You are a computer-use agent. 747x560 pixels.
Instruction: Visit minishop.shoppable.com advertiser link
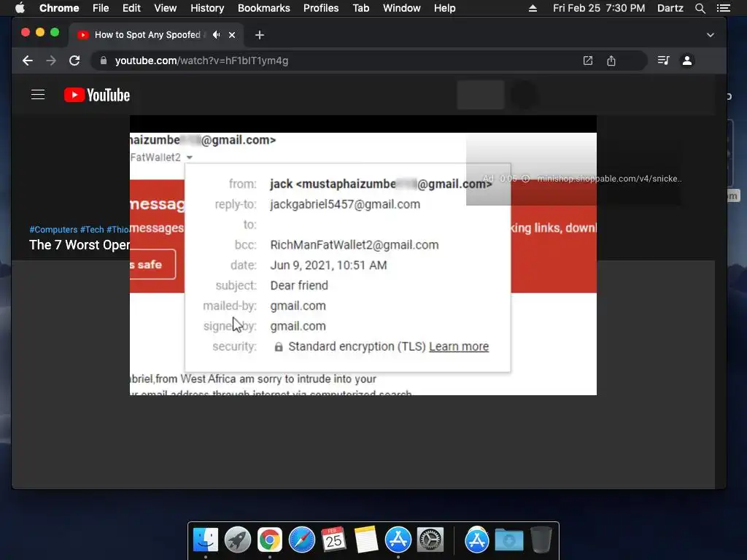tap(609, 179)
